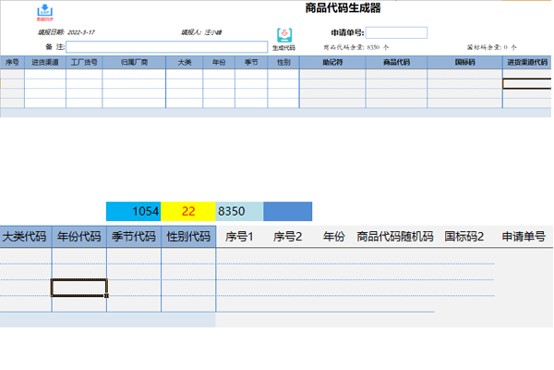Select the 进货渠道代码 column header

527,62
